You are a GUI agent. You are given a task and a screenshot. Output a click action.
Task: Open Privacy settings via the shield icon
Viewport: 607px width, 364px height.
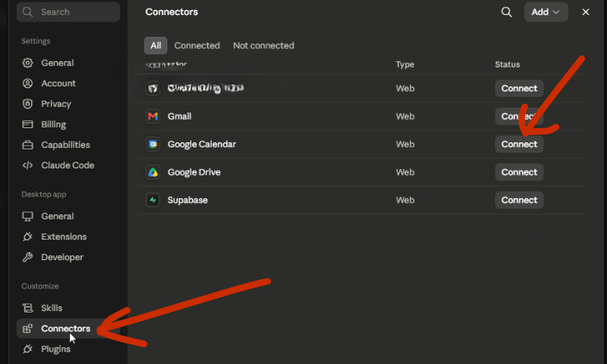coord(27,104)
